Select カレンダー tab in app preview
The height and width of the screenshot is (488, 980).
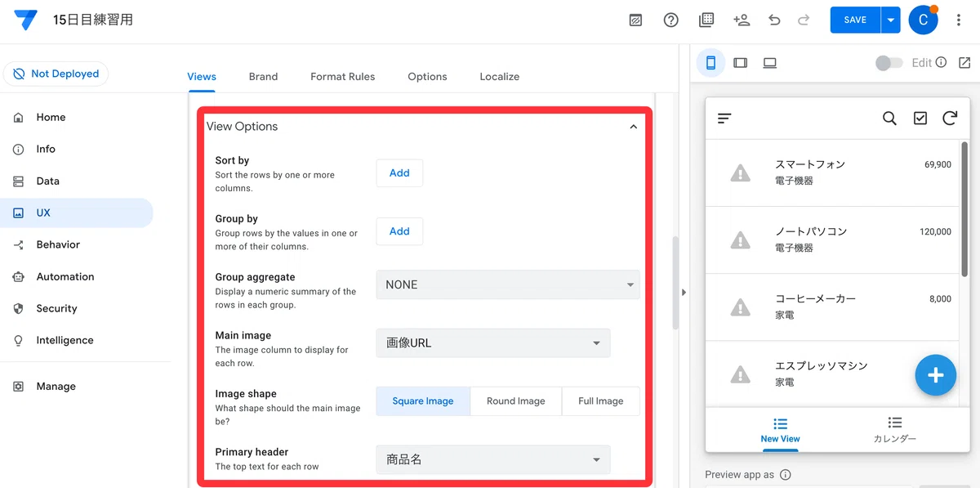(895, 429)
